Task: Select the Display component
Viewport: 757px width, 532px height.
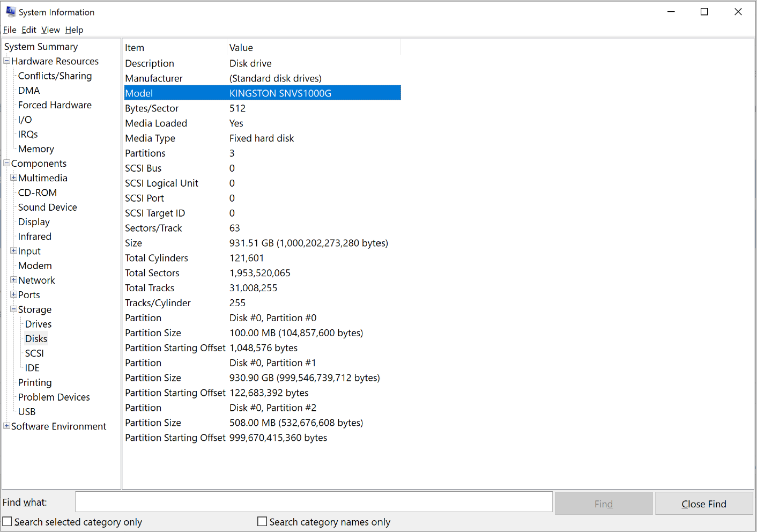Action: tap(33, 221)
